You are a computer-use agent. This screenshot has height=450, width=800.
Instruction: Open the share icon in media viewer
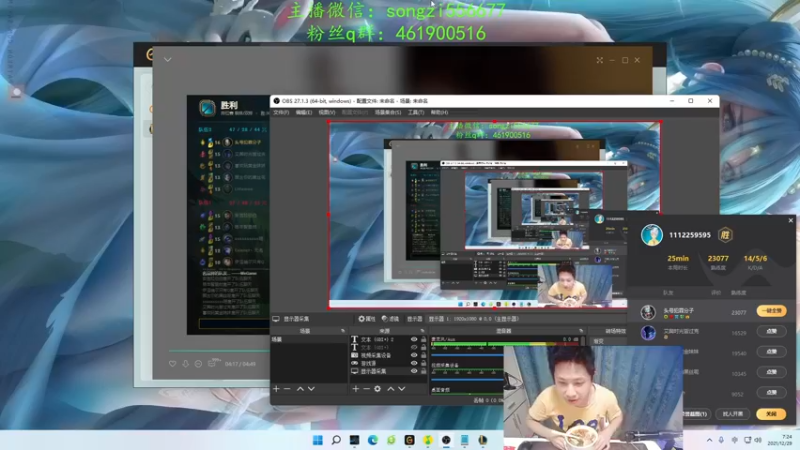[x=212, y=363]
